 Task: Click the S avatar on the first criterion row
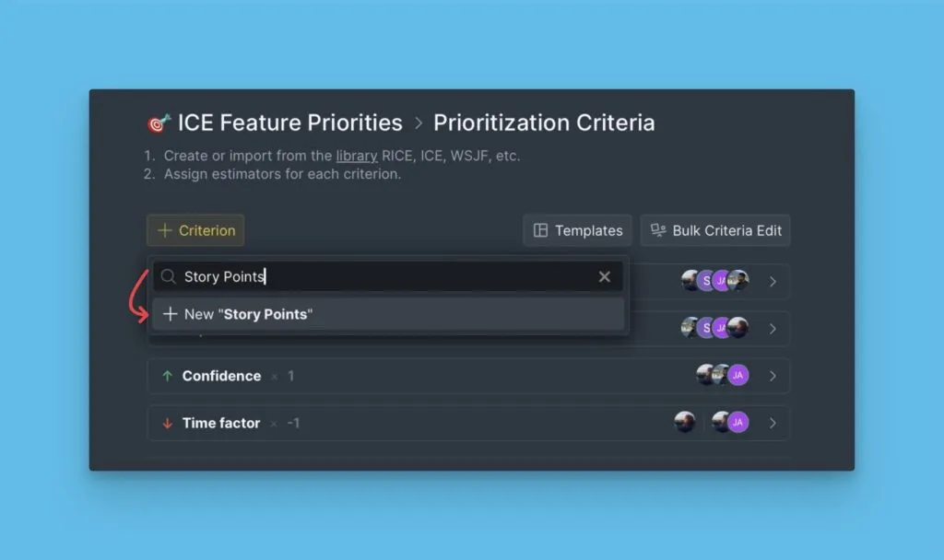[x=706, y=280]
